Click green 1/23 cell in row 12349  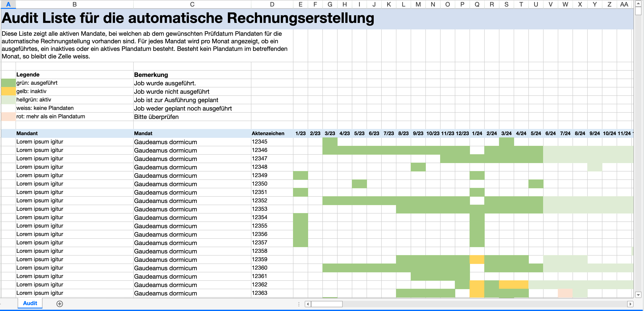click(x=301, y=175)
